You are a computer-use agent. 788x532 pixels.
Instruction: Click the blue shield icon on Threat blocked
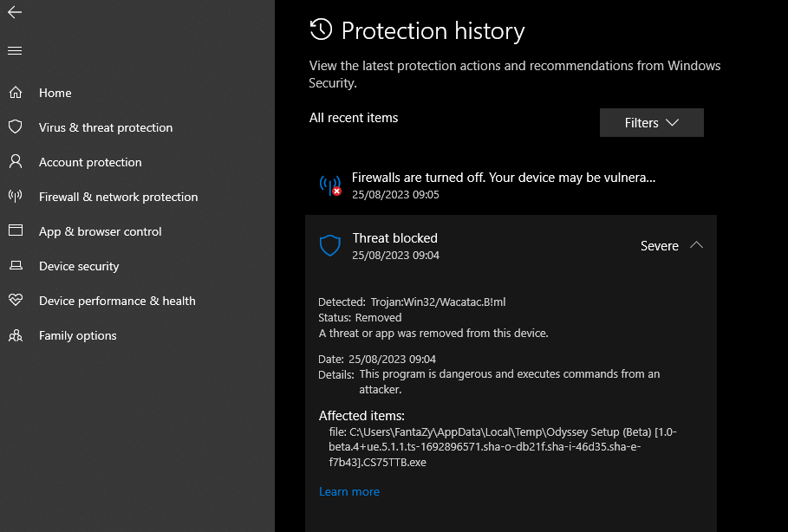point(330,246)
